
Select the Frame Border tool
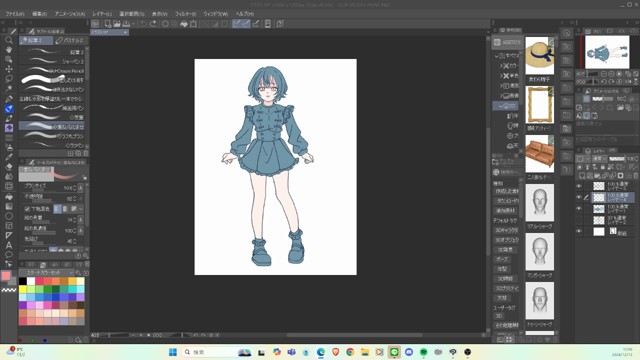click(x=9, y=226)
